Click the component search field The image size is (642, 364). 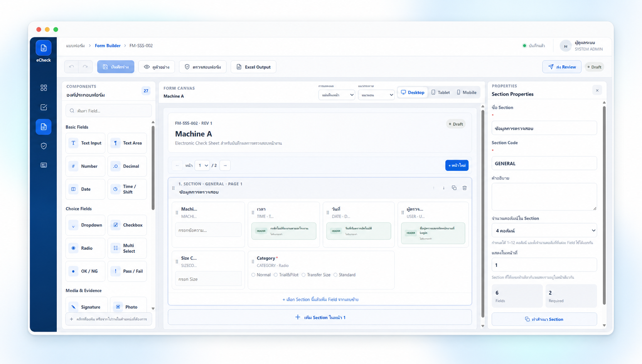pyautogui.click(x=109, y=111)
